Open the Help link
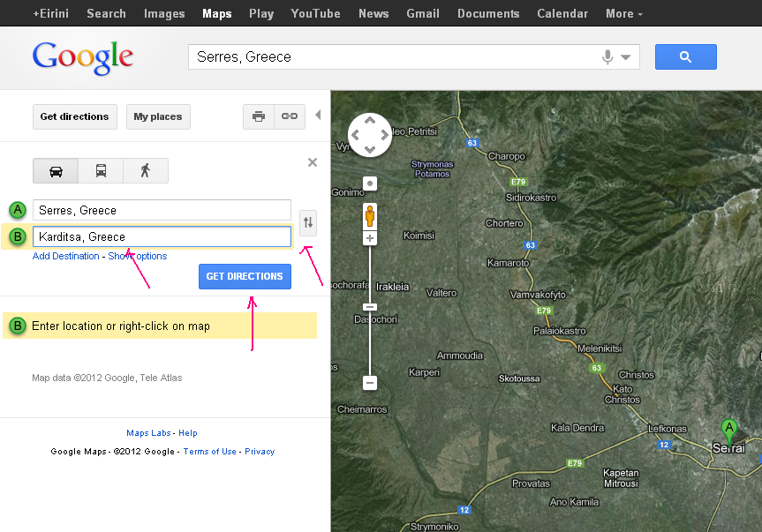This screenshot has width=762, height=532. tap(187, 433)
